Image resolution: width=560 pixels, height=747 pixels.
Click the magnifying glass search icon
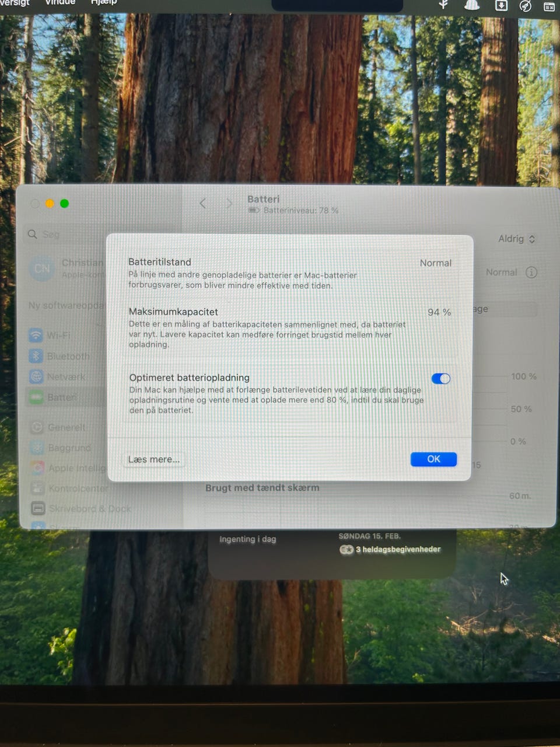(x=33, y=234)
